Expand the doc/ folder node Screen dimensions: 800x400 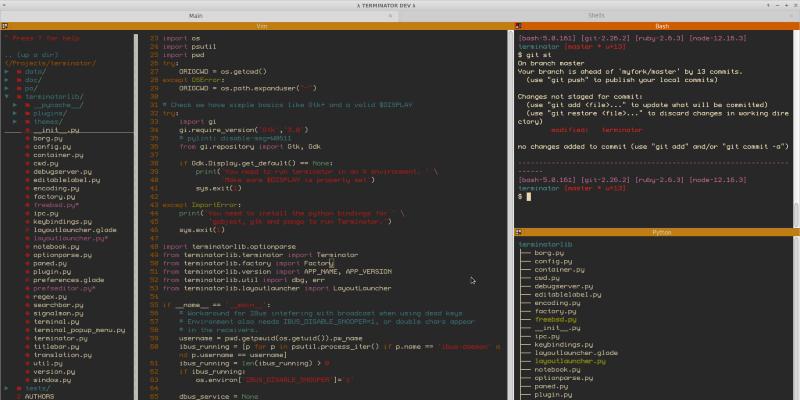(32, 79)
